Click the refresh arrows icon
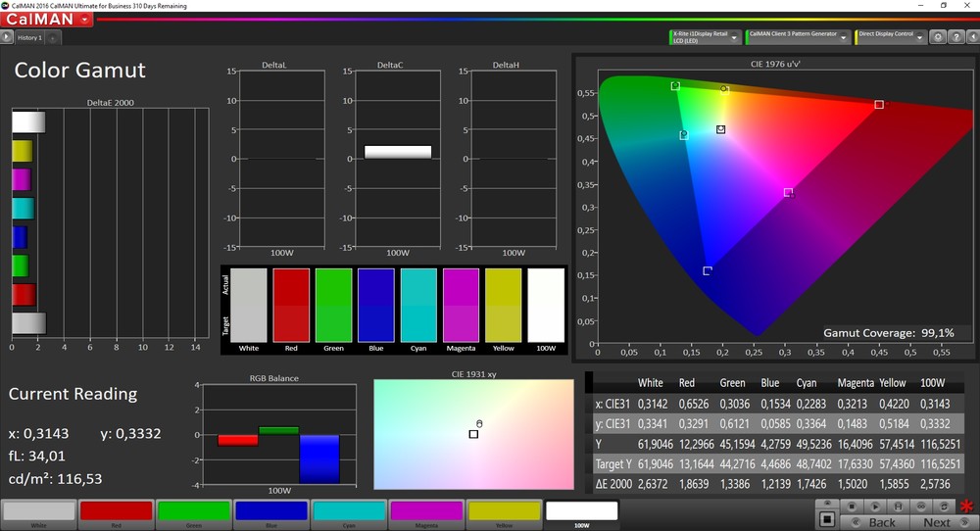 (944, 507)
